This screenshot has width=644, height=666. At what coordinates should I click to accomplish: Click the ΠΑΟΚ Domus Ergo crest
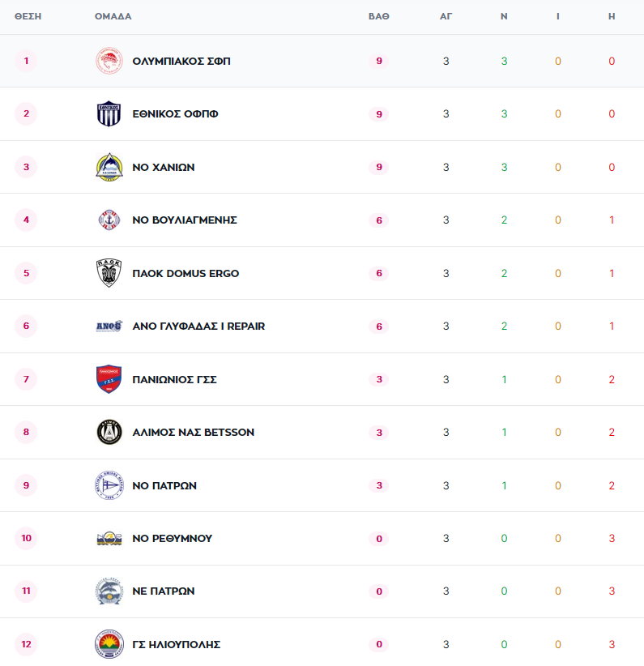(109, 273)
